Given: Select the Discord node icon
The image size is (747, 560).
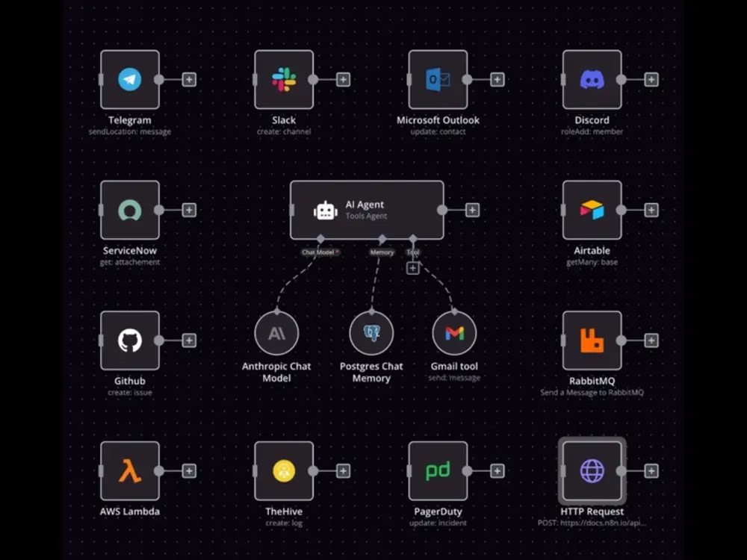Looking at the screenshot, I should [x=592, y=80].
